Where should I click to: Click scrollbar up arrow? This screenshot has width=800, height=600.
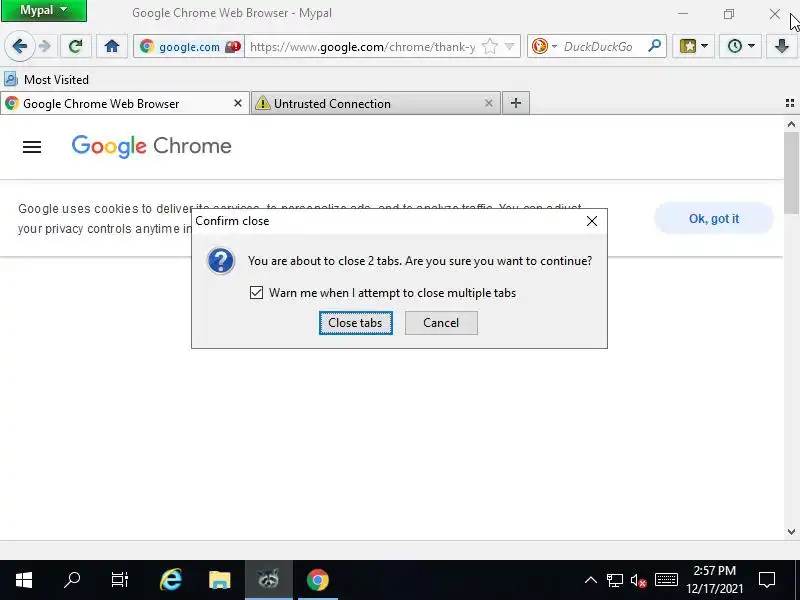coord(791,124)
